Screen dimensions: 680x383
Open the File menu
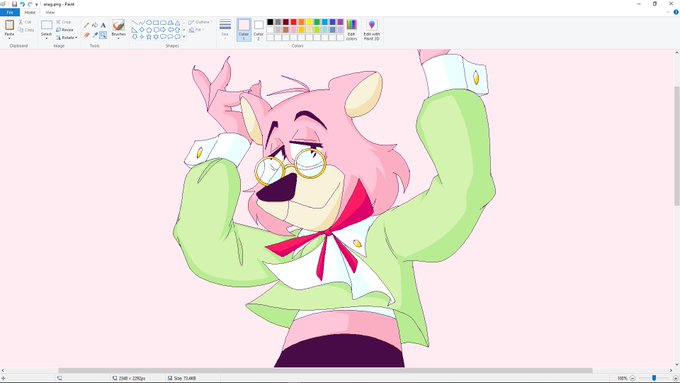(x=10, y=12)
